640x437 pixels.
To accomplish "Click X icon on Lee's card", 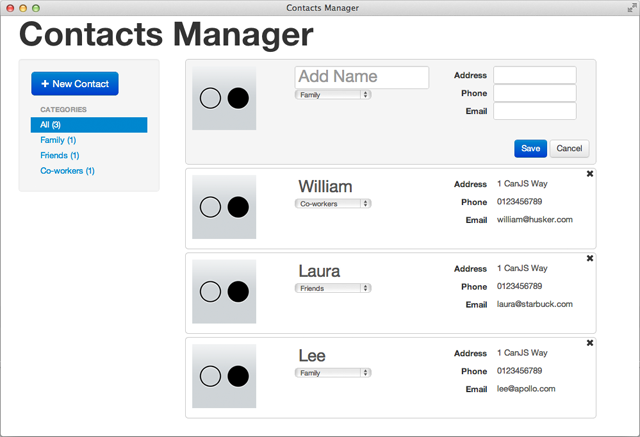I will 590,343.
